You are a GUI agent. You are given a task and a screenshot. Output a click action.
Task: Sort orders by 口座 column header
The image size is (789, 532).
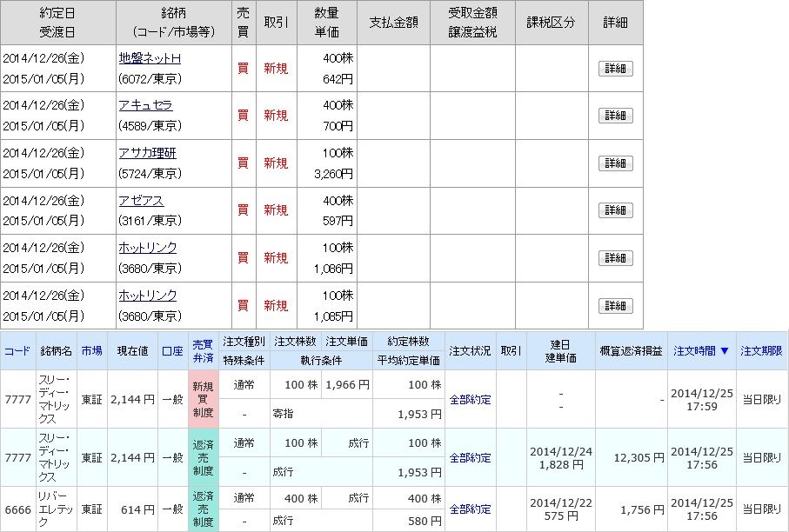(172, 351)
